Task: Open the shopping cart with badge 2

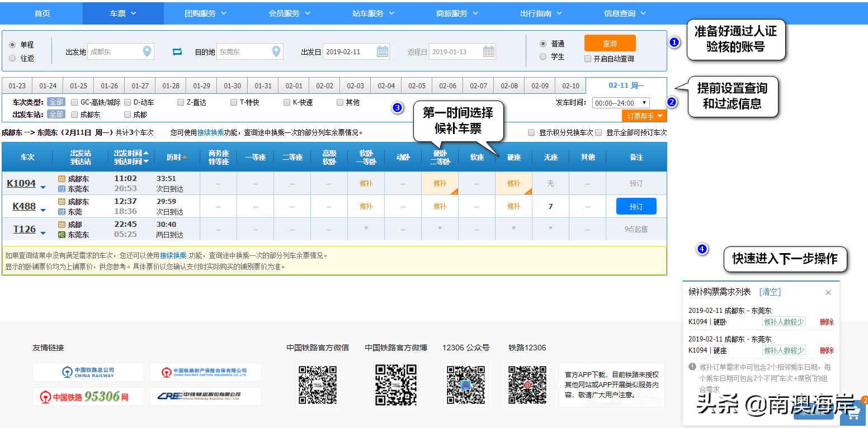Action: tap(853, 413)
